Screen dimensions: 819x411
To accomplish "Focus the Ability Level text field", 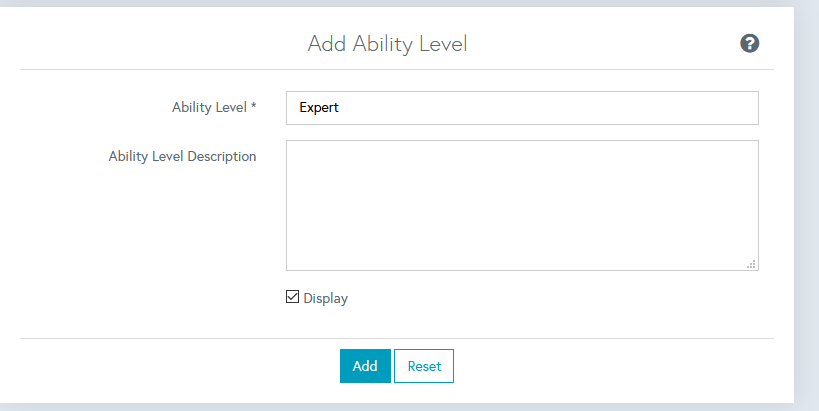I will pyautogui.click(x=521, y=108).
